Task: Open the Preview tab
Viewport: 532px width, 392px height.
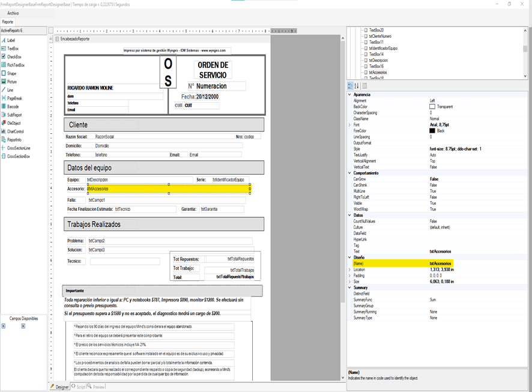Action: [97, 387]
